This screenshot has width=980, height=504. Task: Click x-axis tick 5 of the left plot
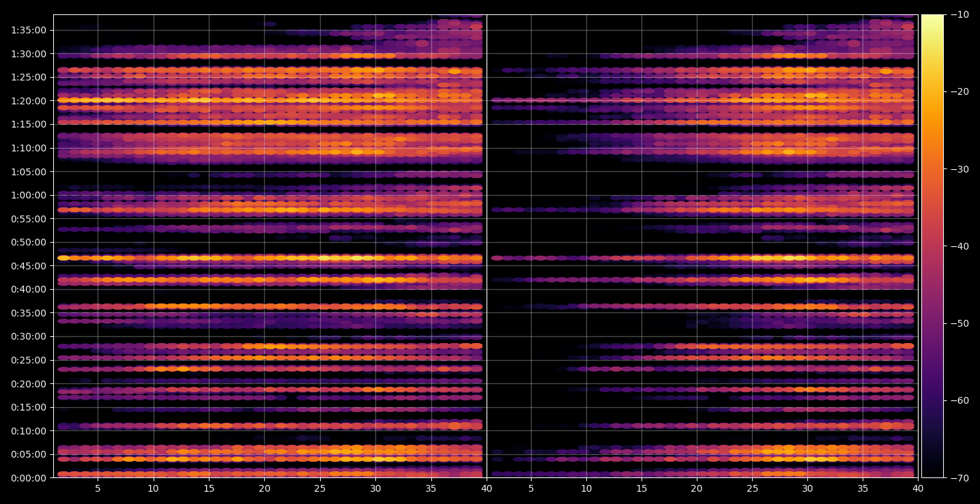(x=98, y=488)
